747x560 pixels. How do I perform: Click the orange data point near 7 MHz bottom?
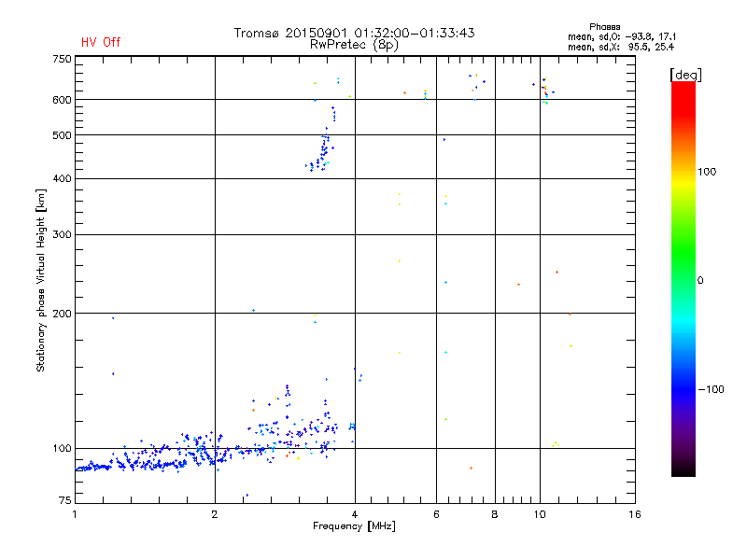coord(471,469)
